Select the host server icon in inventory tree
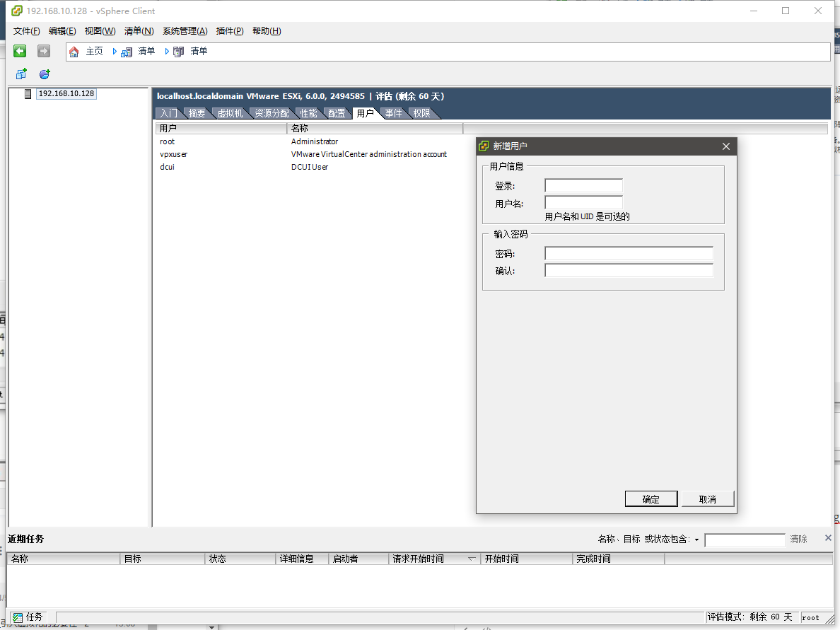Screen dimensions: 840x630 point(28,94)
